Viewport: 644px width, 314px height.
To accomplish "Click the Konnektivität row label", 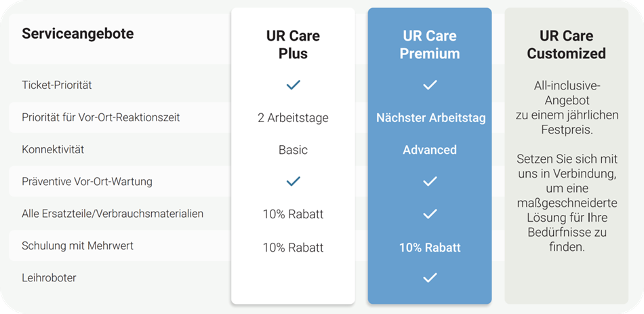I will tap(53, 150).
